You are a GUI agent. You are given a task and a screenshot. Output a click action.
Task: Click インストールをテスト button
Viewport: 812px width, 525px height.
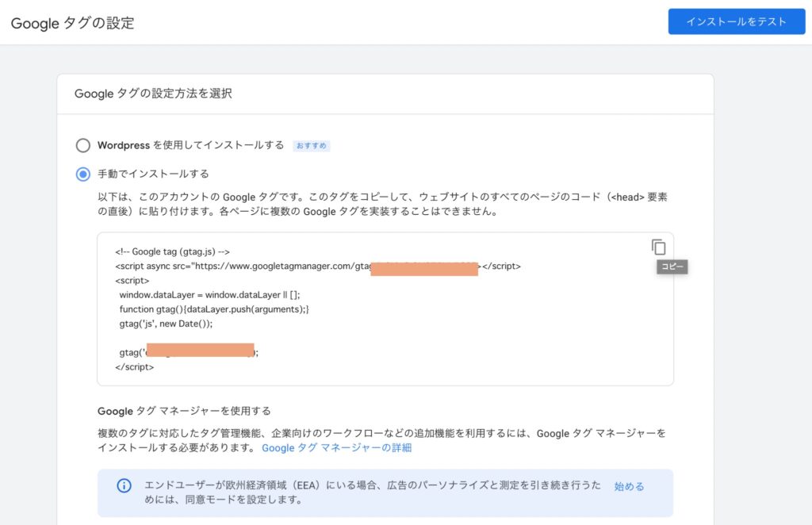(x=737, y=21)
